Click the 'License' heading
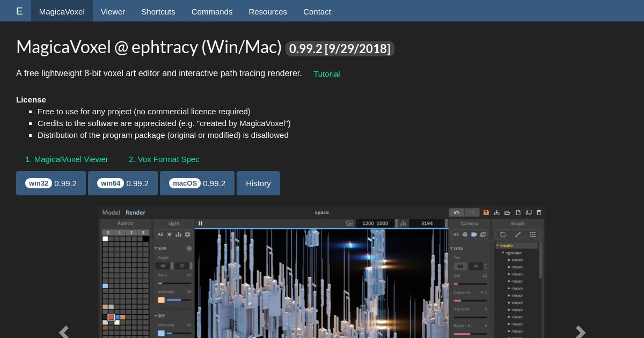Screen dimensions: 644x338 pos(31,100)
